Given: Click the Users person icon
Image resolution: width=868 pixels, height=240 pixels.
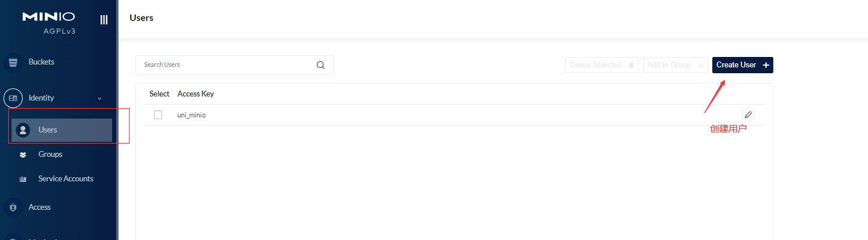Looking at the screenshot, I should (23, 130).
